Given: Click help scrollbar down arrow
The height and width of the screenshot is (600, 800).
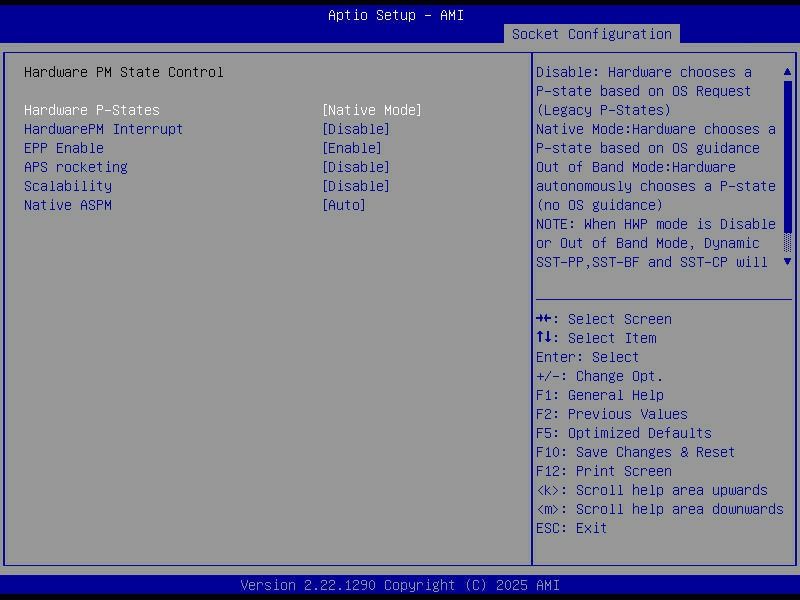Looking at the screenshot, I should coord(787,261).
